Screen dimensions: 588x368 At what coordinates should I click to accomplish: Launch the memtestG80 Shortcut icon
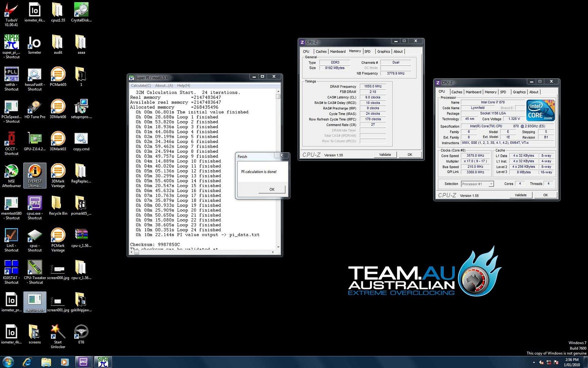coord(11,208)
